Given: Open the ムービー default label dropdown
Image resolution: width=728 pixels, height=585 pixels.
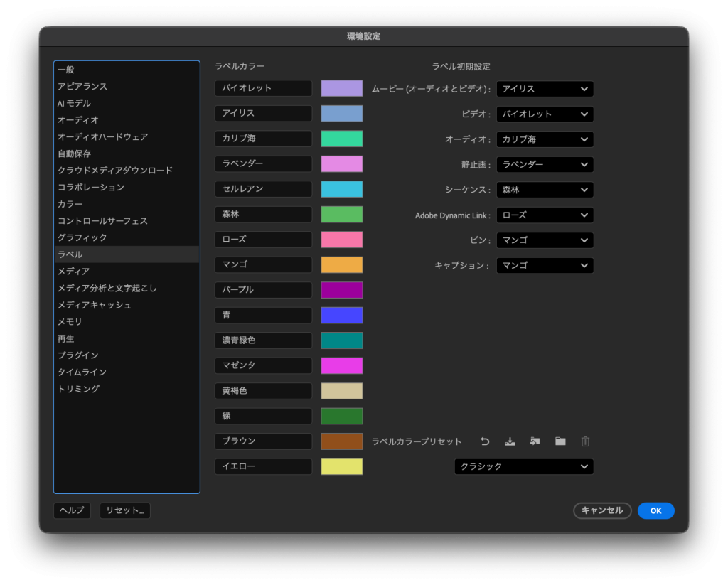Looking at the screenshot, I should tap(545, 89).
